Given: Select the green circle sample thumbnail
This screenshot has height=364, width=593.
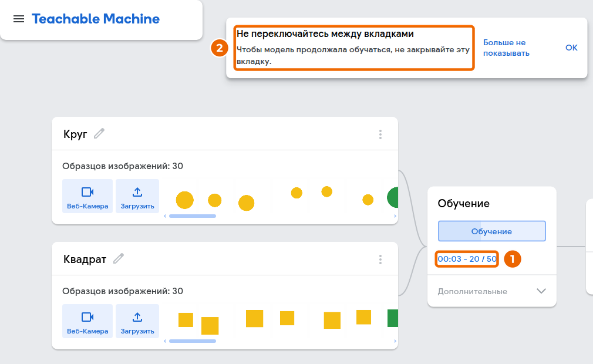Looking at the screenshot, I should point(393,197).
